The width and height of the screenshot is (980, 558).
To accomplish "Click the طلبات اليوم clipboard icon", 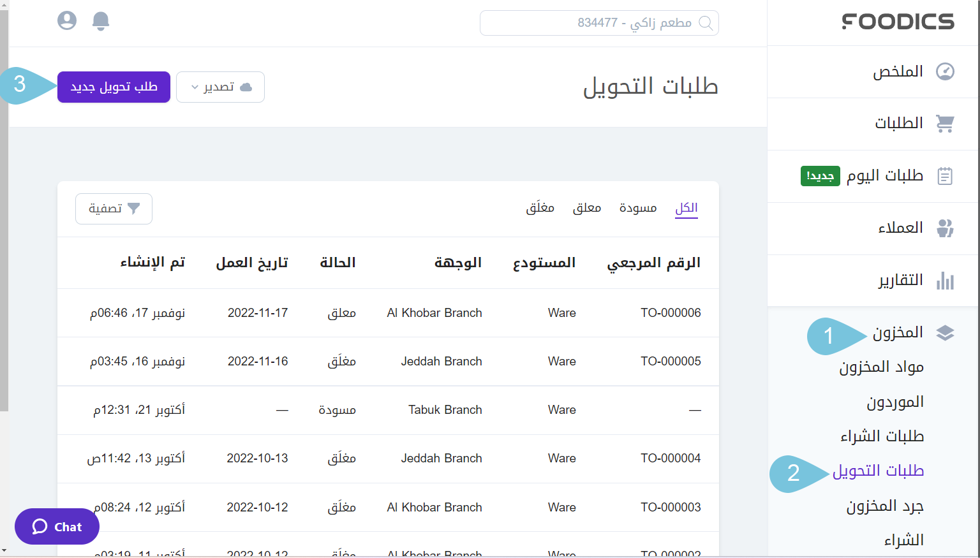I will coord(946,175).
